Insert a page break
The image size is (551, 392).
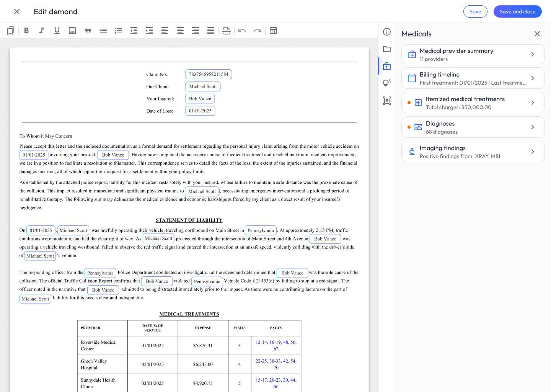[227, 31]
